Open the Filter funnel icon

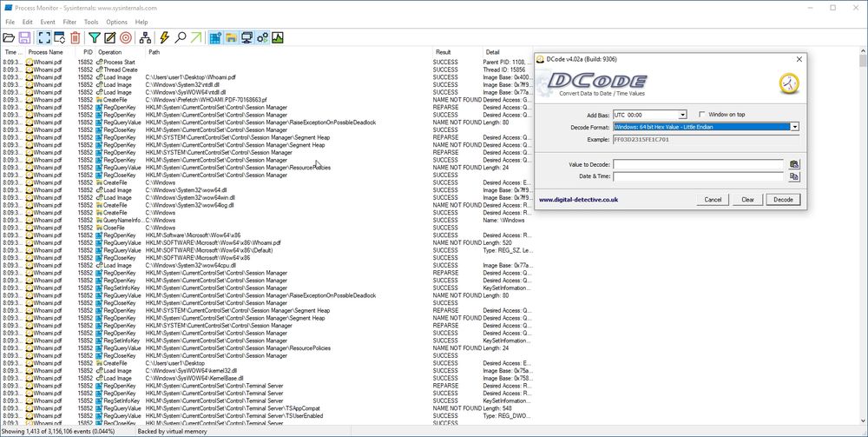[95, 37]
